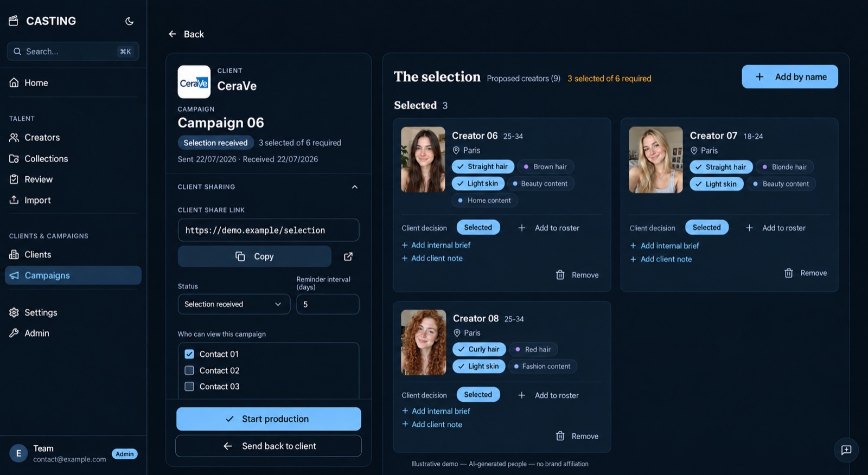868x475 pixels.
Task: Click the Casting app logo icon
Action: (14, 21)
